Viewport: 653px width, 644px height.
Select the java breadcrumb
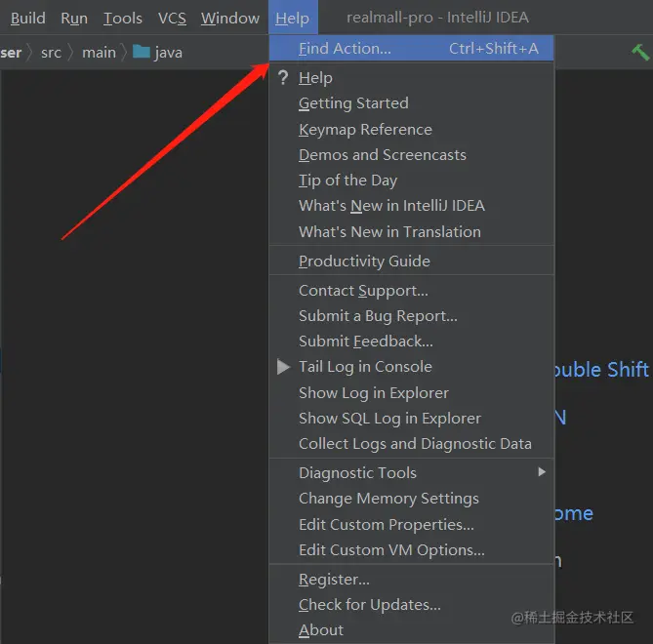tap(168, 53)
